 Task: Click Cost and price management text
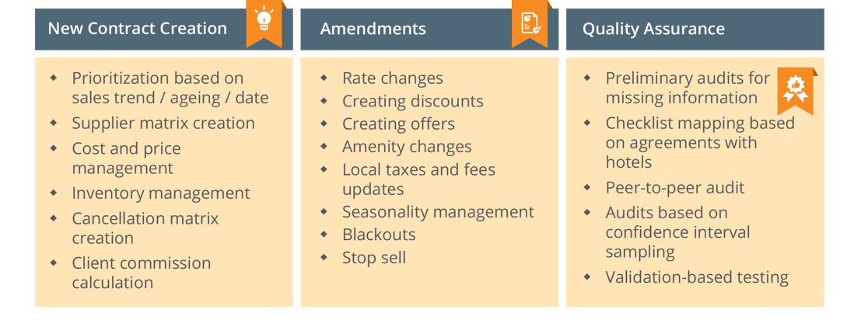click(126, 158)
